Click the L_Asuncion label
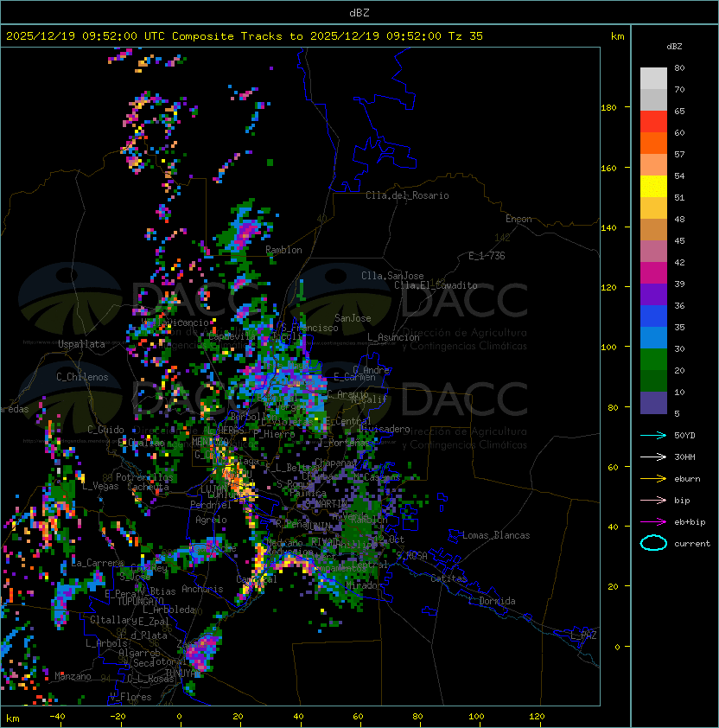 pyautogui.click(x=393, y=337)
